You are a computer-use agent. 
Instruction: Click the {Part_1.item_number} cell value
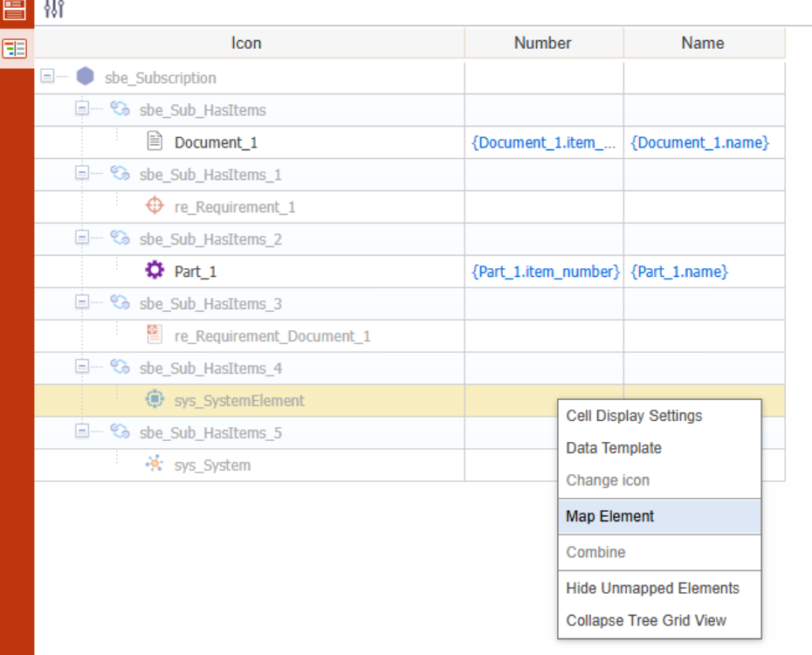click(x=545, y=272)
